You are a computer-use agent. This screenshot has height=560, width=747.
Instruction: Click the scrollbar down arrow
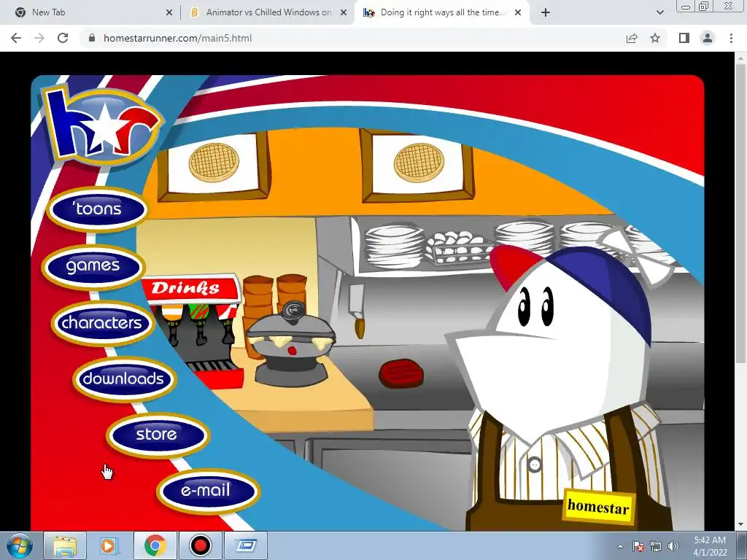pyautogui.click(x=740, y=524)
